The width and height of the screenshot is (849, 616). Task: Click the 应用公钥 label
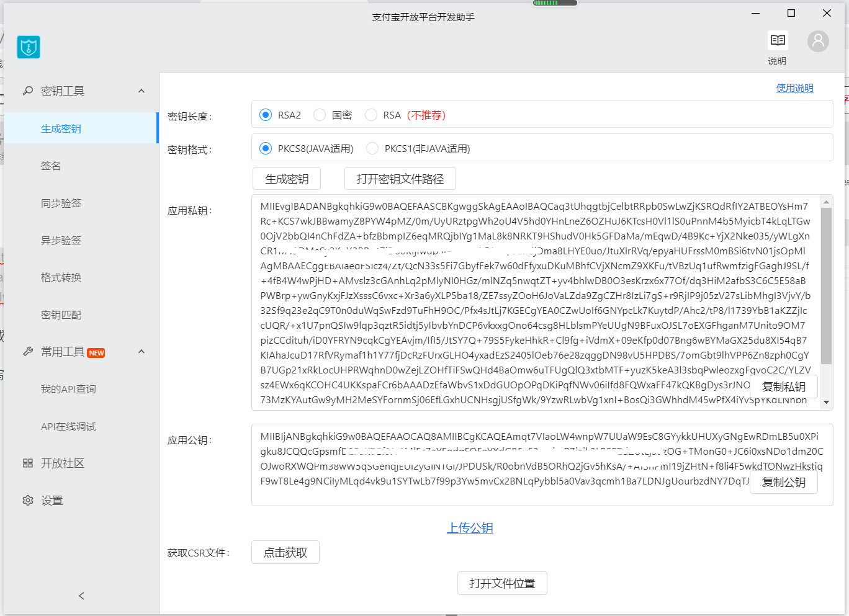pyautogui.click(x=190, y=440)
